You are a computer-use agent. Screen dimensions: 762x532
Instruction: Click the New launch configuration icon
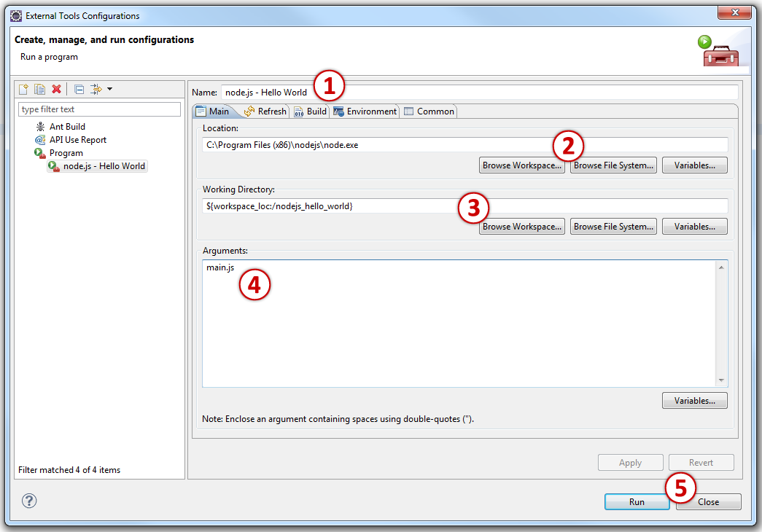click(23, 89)
